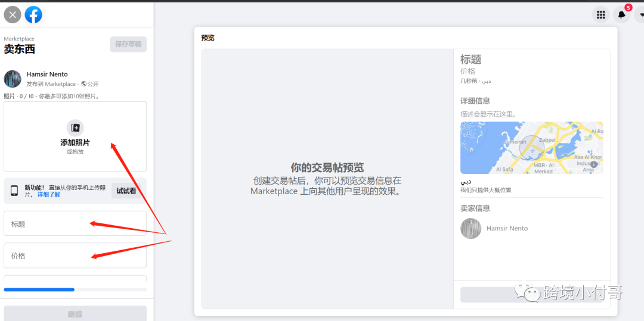Open the grid menu icon
Viewport: 644px width, 321px height.
coord(601,15)
